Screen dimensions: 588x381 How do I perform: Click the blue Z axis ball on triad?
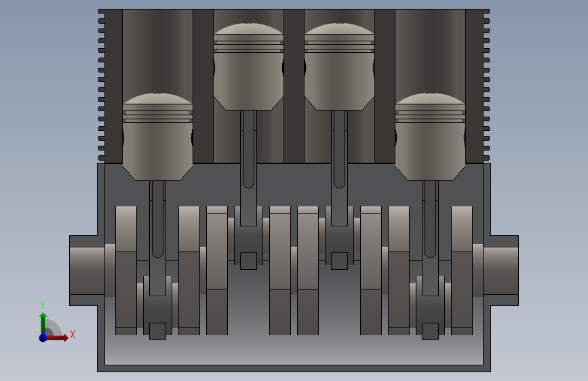[x=43, y=338]
